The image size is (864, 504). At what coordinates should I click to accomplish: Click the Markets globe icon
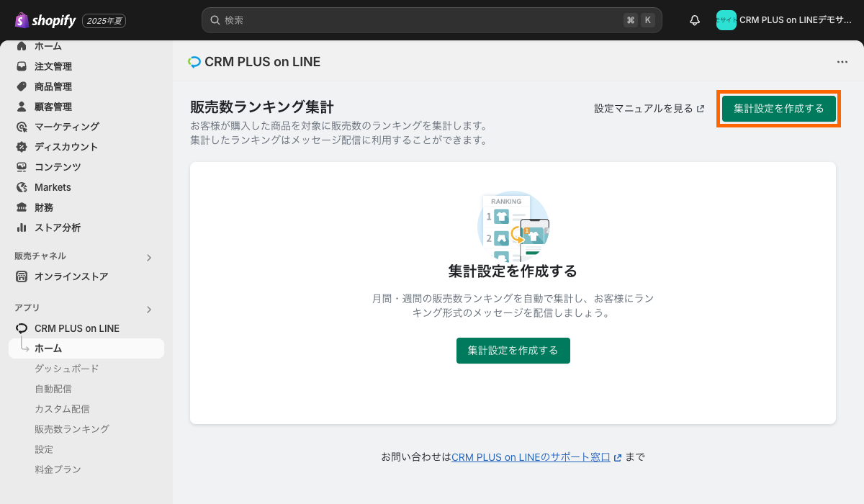tap(22, 187)
